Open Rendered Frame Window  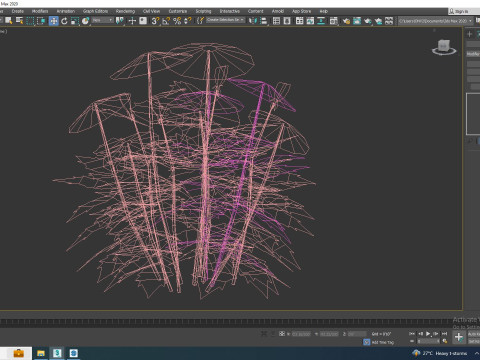pyautogui.click(x=357, y=21)
